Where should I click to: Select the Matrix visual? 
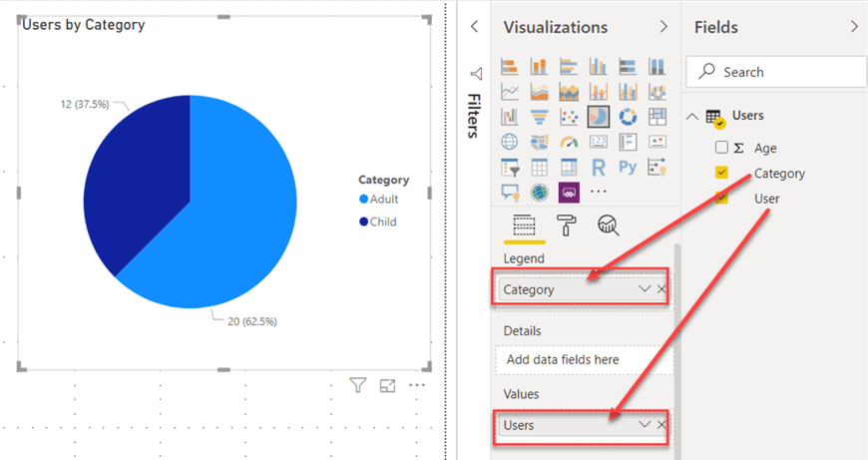pos(569,168)
